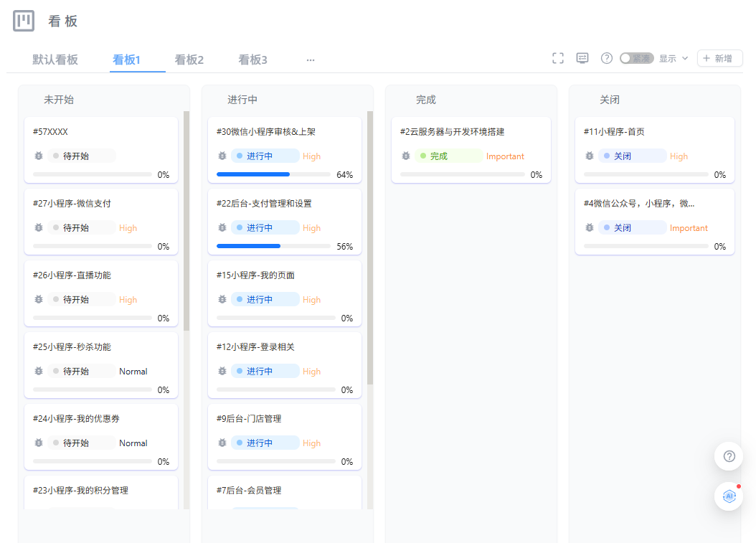756x543 pixels.
Task: Click the 进行中 column scrollbar
Action: (370, 248)
